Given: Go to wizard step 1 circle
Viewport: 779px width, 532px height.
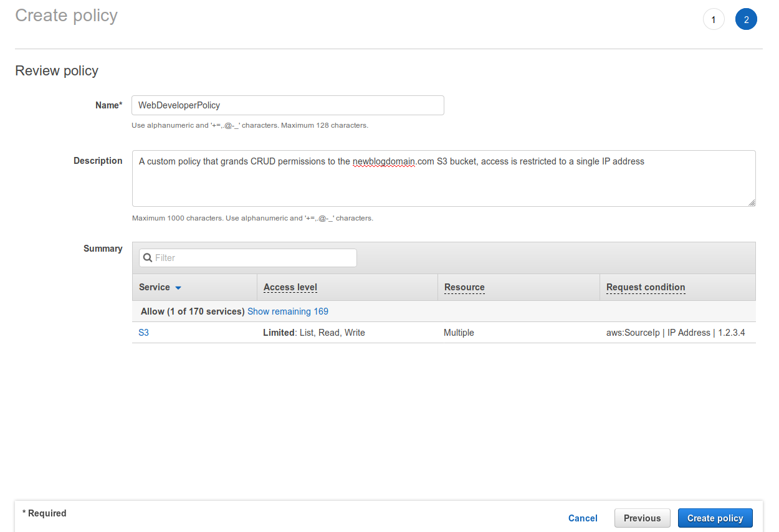Looking at the screenshot, I should pyautogui.click(x=714, y=19).
